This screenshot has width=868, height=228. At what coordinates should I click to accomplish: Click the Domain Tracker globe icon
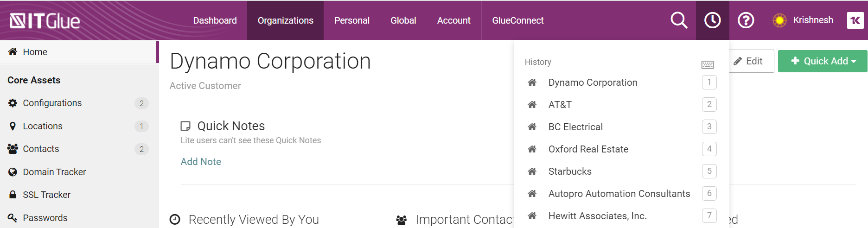[x=13, y=172]
